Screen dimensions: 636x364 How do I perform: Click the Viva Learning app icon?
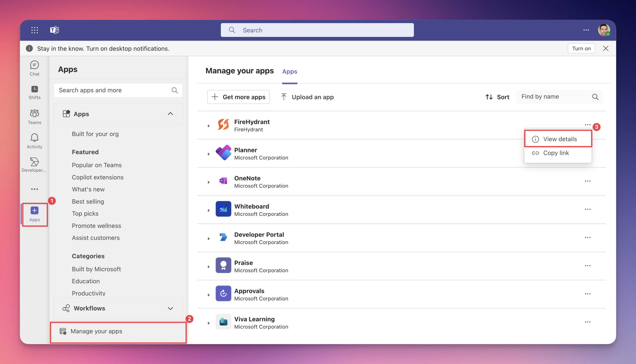223,322
